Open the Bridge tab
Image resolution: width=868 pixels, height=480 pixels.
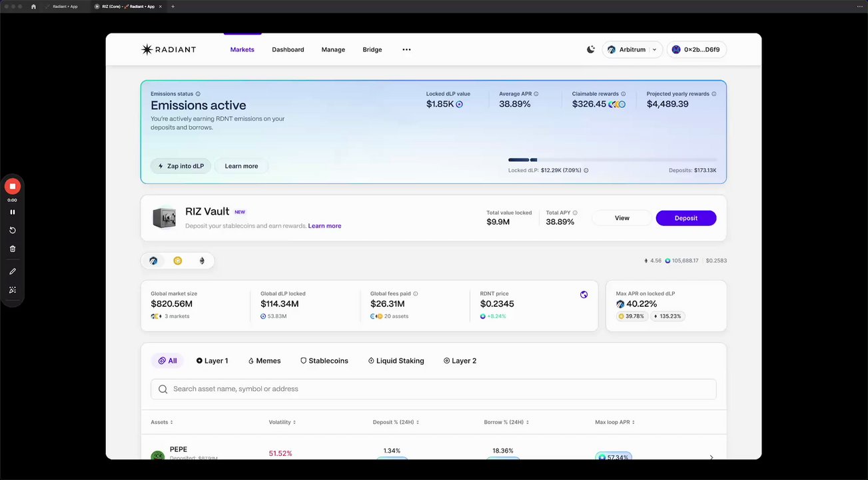click(372, 49)
